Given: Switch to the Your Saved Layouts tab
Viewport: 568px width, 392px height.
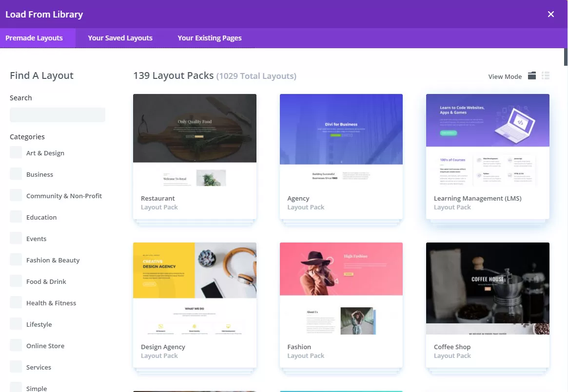Looking at the screenshot, I should 119,37.
